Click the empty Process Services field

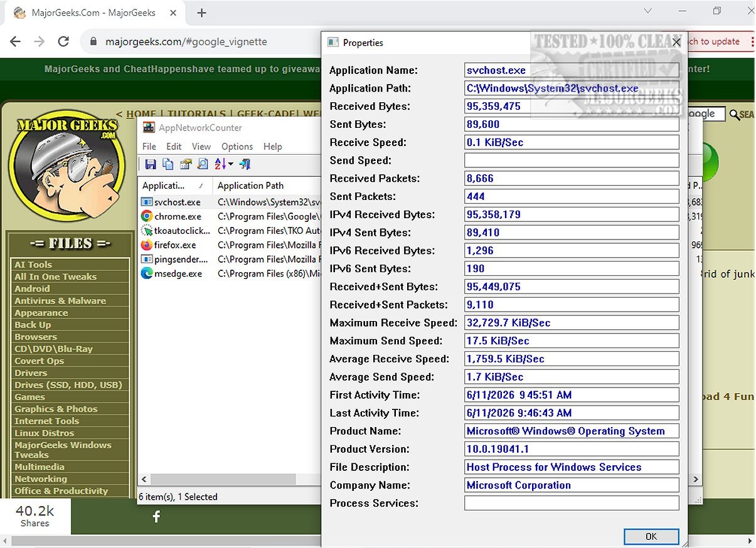[572, 503]
